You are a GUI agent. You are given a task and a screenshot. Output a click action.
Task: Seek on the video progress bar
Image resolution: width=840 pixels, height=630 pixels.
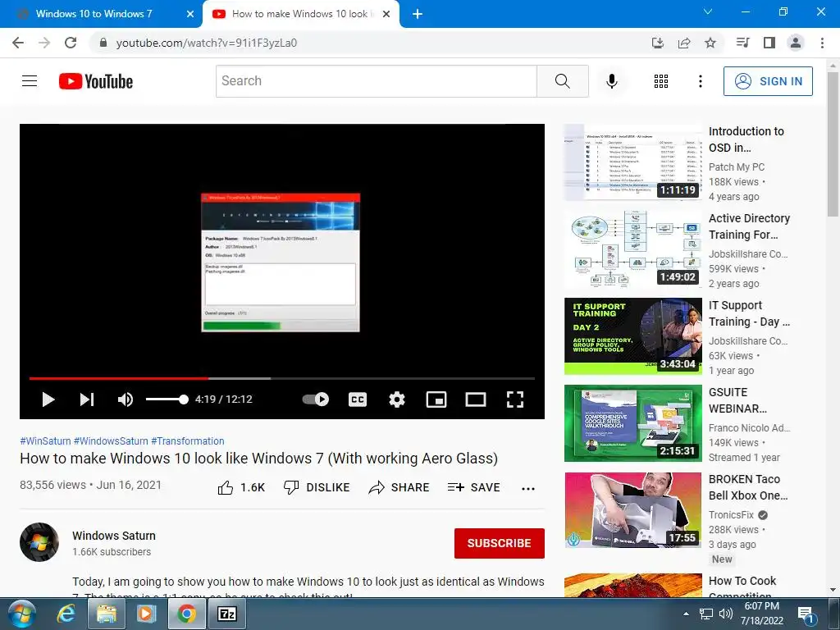[282, 378]
